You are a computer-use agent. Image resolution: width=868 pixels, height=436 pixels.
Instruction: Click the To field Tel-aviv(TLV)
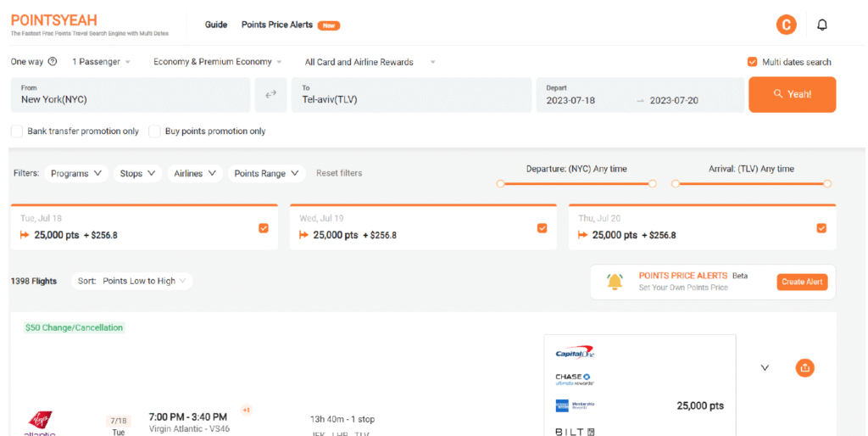point(411,95)
